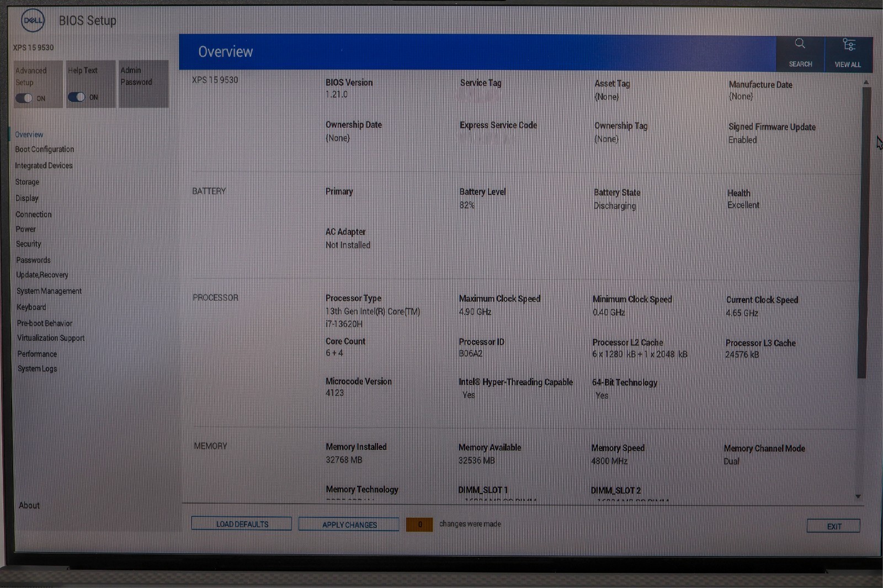Open Keyboard settings

31,307
